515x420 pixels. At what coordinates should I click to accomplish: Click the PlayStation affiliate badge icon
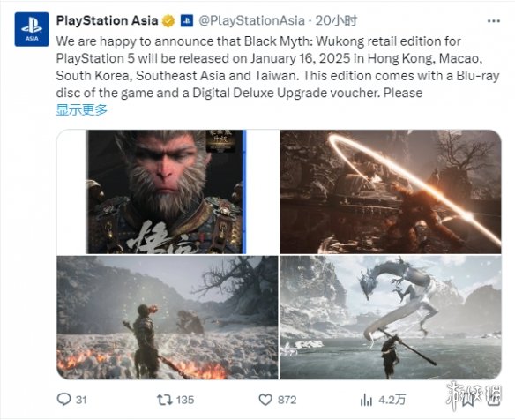pos(187,20)
